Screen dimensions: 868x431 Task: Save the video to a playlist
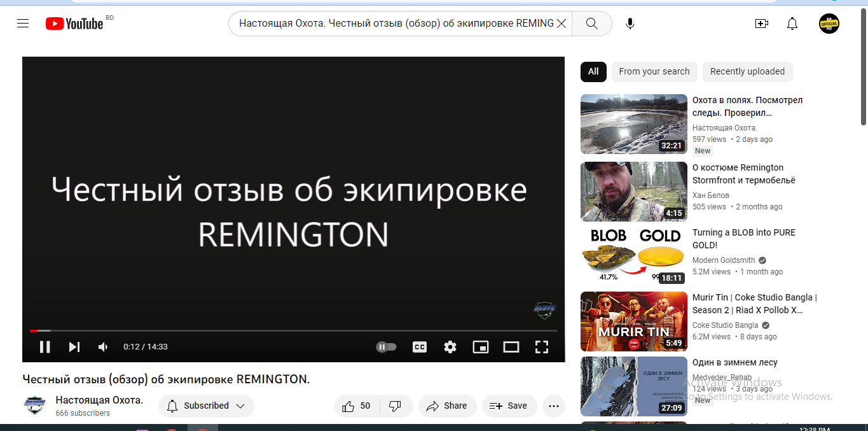(509, 406)
